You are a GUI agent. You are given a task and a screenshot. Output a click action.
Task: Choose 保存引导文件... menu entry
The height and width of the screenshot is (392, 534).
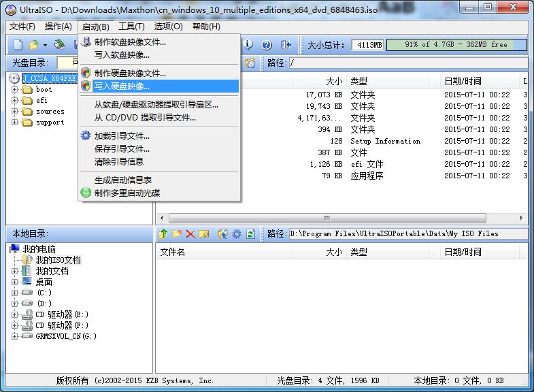159,149
